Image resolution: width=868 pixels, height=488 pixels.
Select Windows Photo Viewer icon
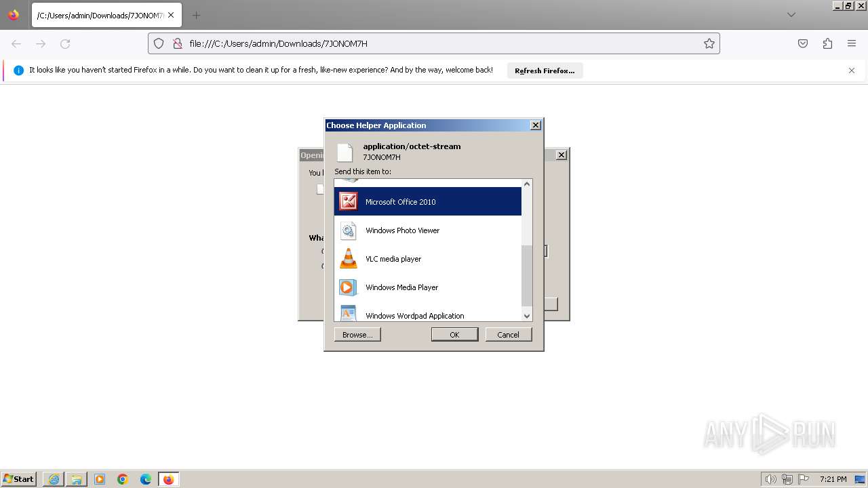[x=348, y=230]
